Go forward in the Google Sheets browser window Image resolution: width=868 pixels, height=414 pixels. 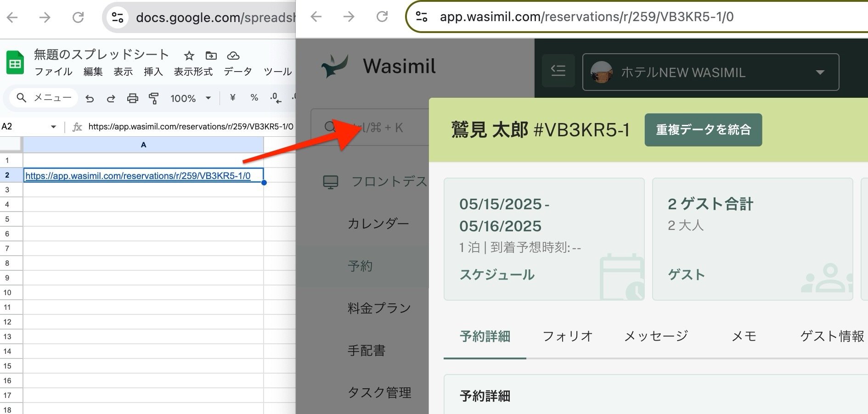(x=45, y=17)
